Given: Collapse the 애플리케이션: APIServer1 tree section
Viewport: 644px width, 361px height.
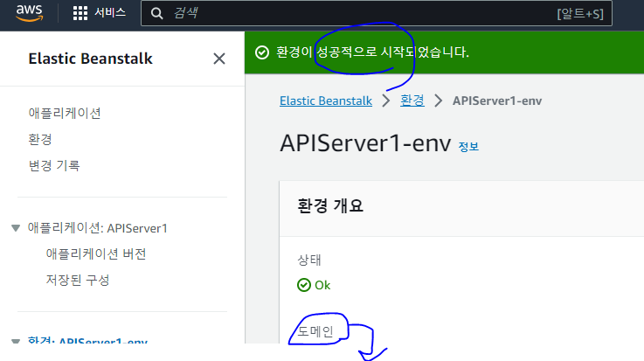Looking at the screenshot, I should [16, 228].
